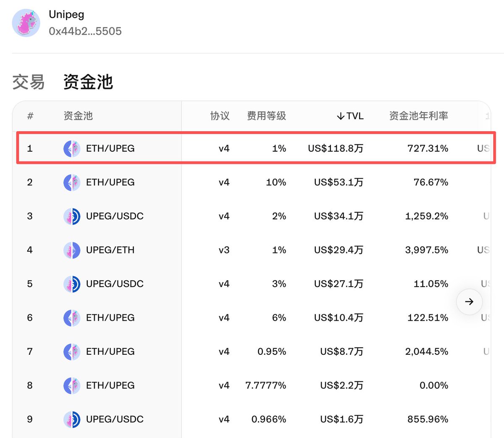Click TVL value US$27.1万
Viewport: 504px width, 438px height.
tap(339, 284)
